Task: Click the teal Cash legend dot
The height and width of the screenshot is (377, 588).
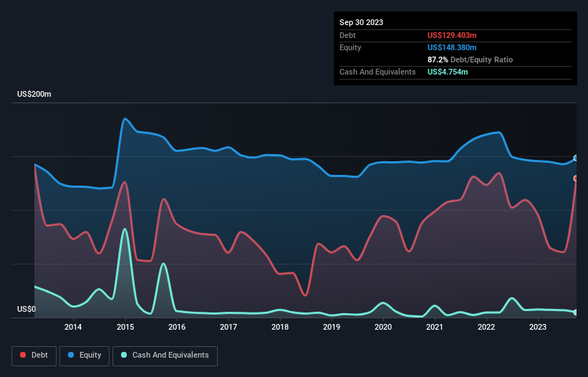Action: [x=124, y=355]
